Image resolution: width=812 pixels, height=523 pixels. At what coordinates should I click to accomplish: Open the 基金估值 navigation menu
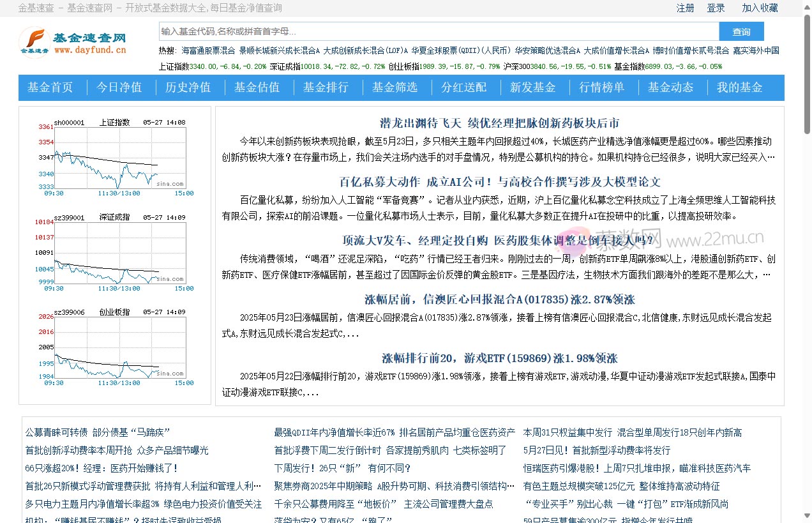point(258,87)
